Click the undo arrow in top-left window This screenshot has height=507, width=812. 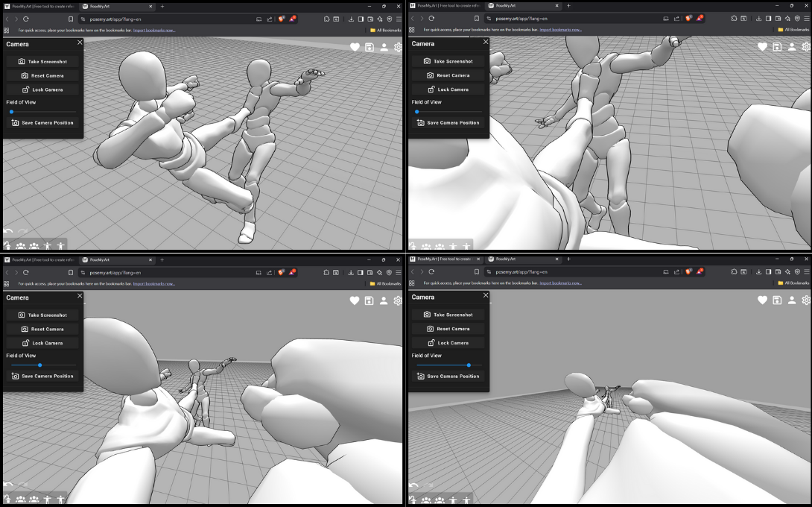pyautogui.click(x=8, y=232)
